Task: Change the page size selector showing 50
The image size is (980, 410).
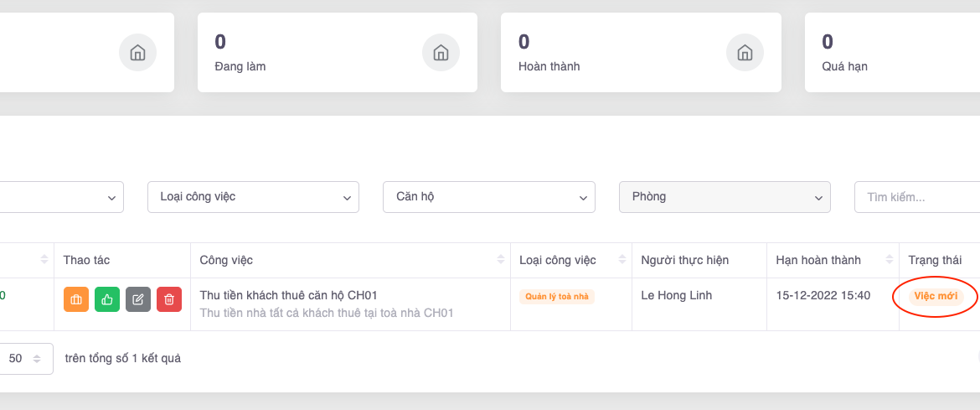Action: [x=25, y=358]
